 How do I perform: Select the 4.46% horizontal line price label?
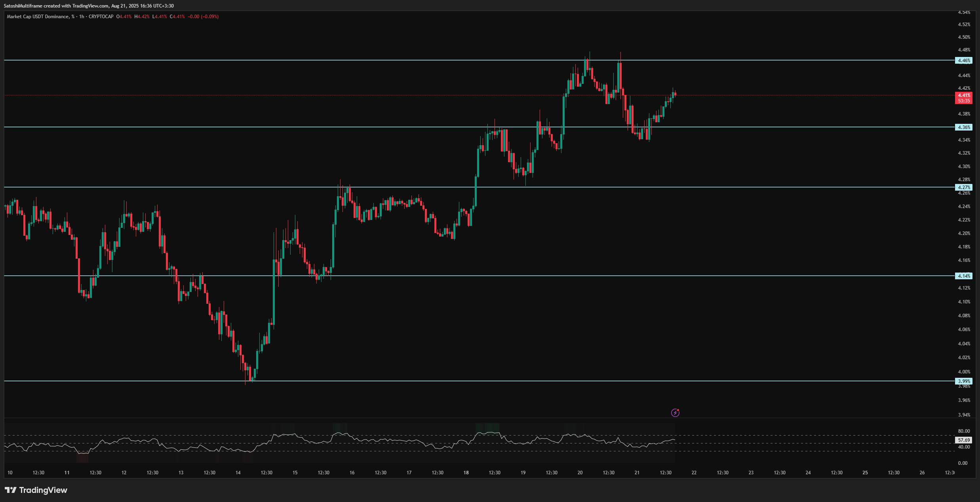coord(964,61)
